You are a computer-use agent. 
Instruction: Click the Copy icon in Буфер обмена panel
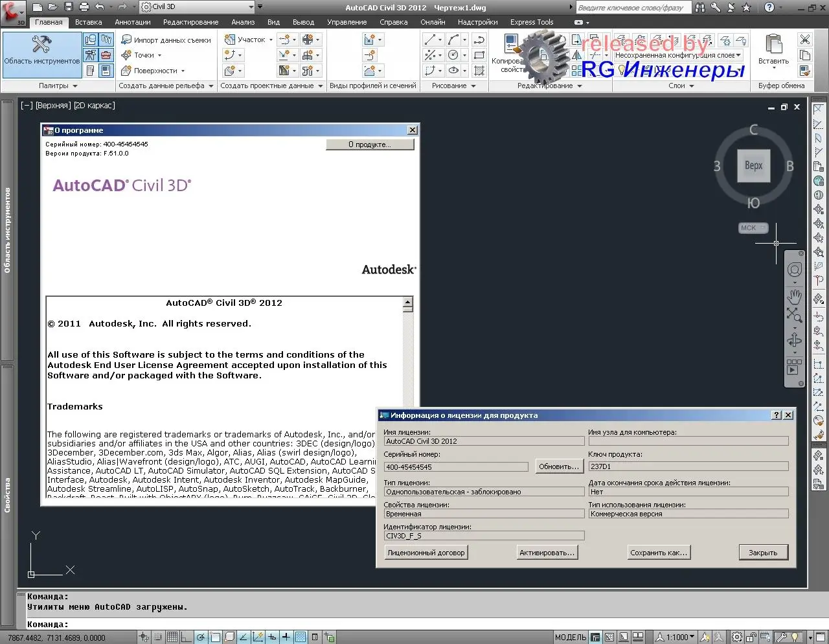pos(805,55)
